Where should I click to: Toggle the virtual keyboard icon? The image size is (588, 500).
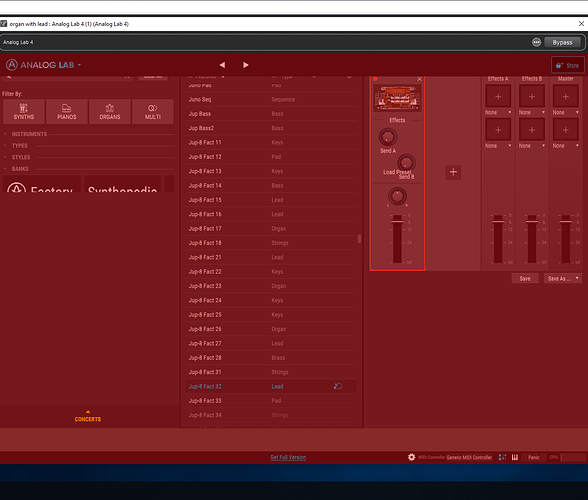(x=515, y=457)
